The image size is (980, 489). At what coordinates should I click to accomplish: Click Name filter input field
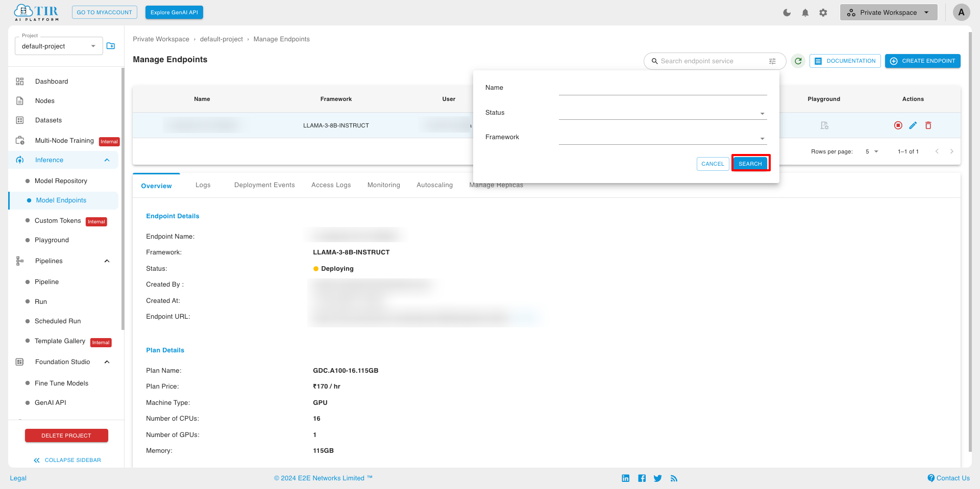(x=663, y=88)
